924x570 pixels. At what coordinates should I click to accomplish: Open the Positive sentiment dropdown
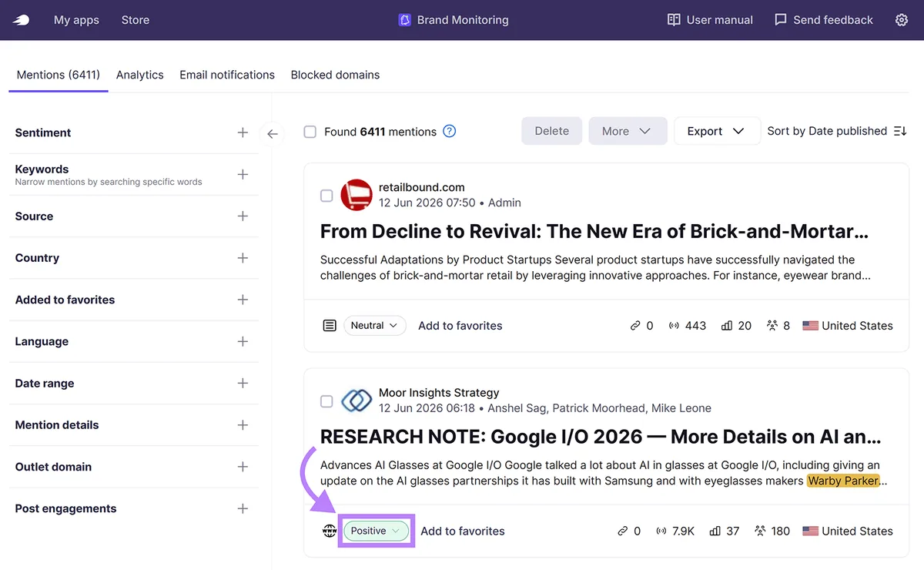[x=376, y=531]
